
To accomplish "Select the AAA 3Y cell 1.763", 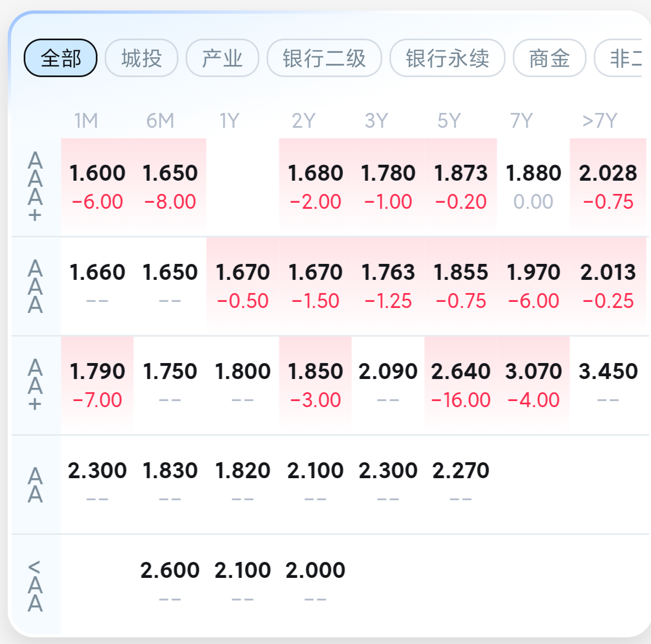I will pos(388,286).
